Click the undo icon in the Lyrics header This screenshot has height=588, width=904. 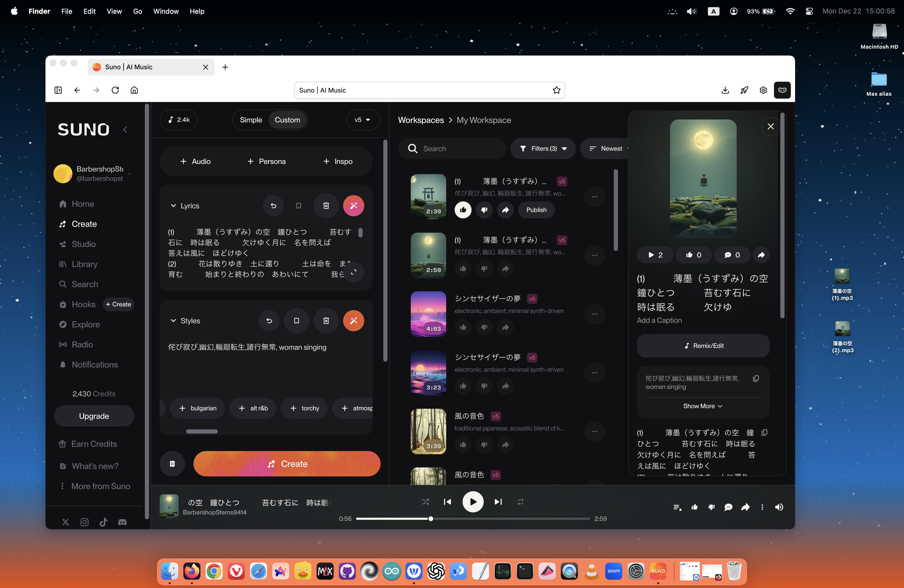(x=273, y=205)
